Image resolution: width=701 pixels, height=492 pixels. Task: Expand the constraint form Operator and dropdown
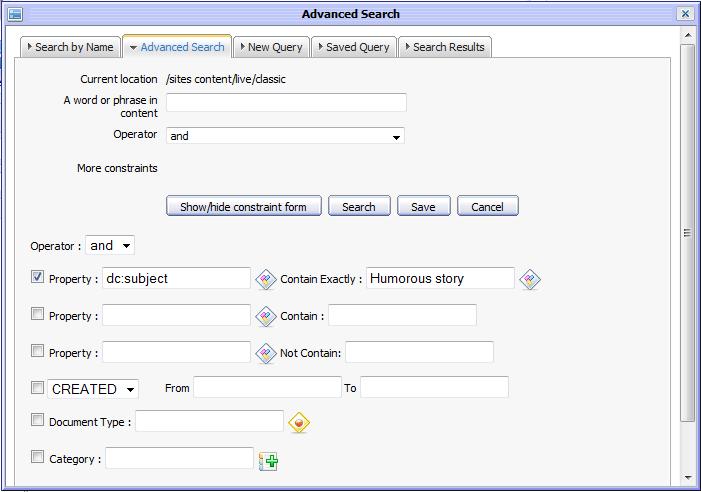click(x=110, y=245)
